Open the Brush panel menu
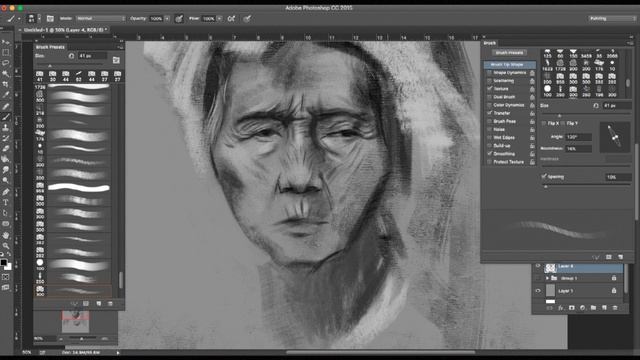Viewport: 640px width, 360px height. tap(630, 43)
